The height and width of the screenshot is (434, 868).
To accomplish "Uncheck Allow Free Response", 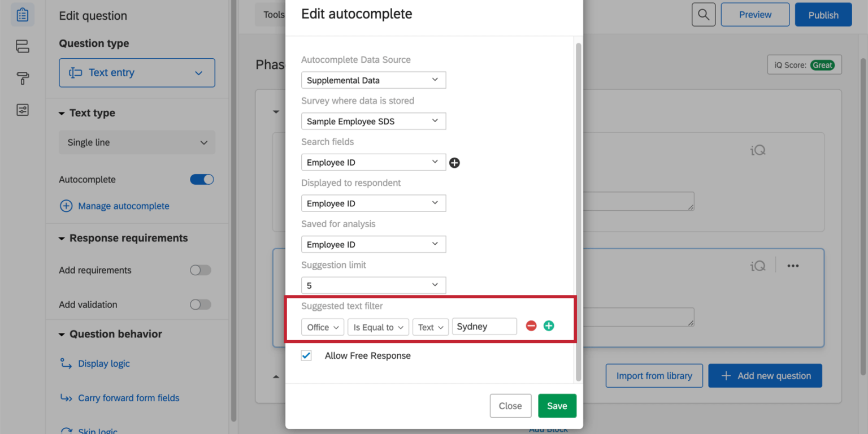I will coord(306,355).
